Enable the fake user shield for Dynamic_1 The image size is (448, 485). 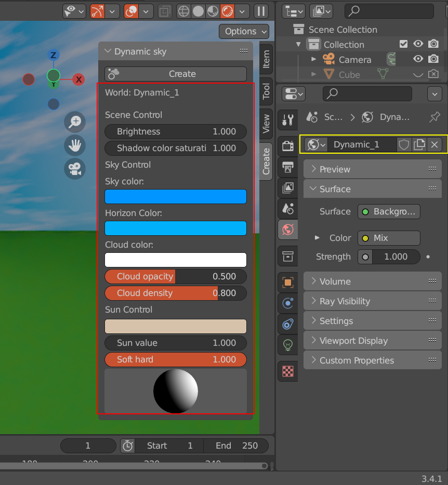click(404, 144)
